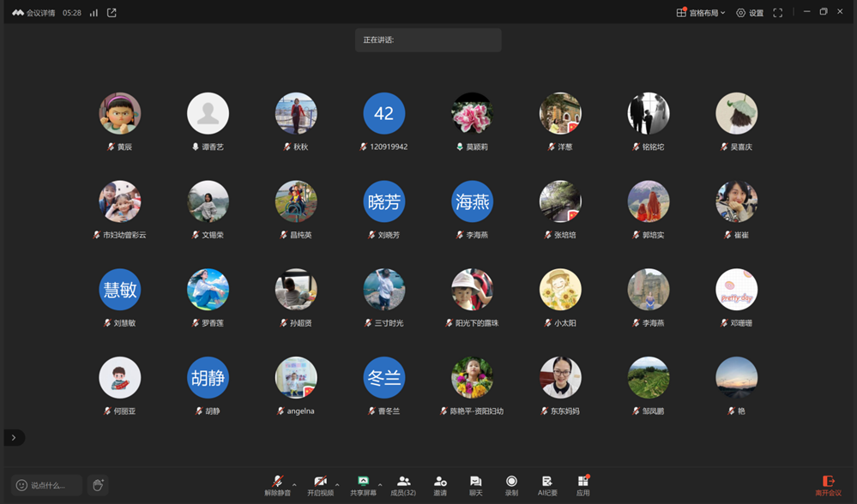This screenshot has width=857, height=504.
Task: Click the 邀请 invite icon
Action: pos(440,485)
